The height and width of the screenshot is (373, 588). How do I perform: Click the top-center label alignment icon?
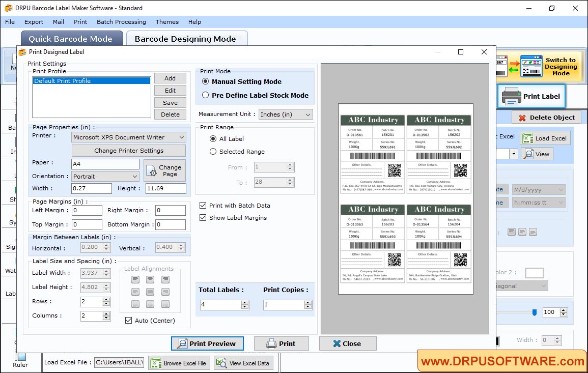click(150, 280)
